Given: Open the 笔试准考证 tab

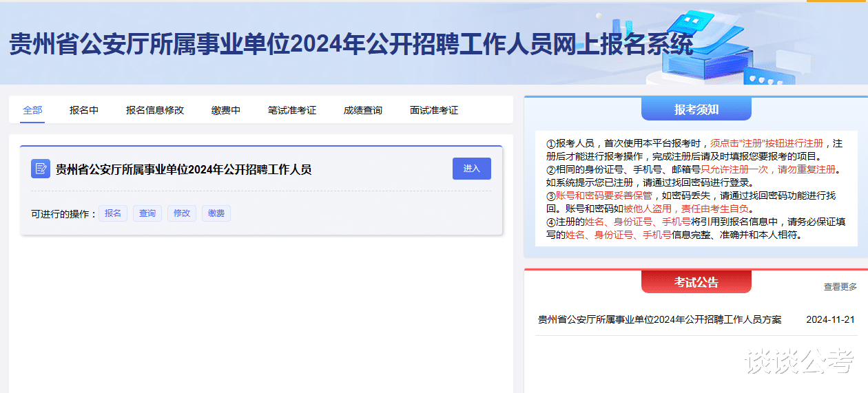Looking at the screenshot, I should coord(292,110).
